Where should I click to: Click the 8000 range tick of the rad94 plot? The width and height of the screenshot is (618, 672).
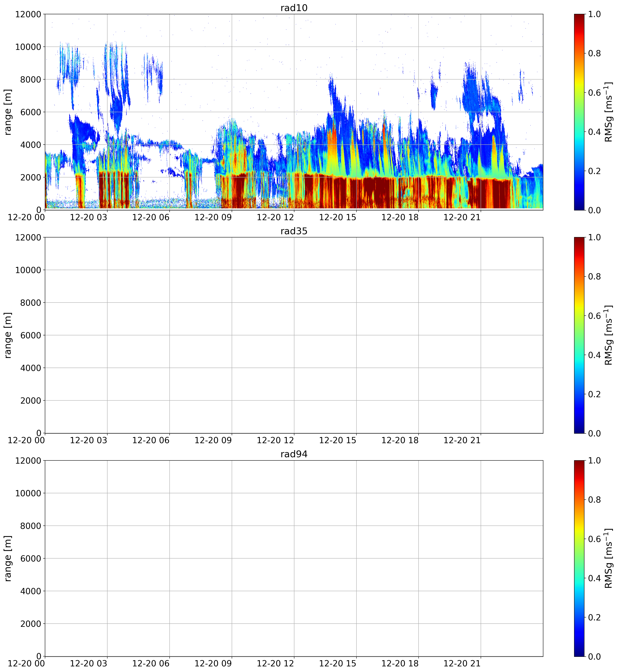click(30, 526)
